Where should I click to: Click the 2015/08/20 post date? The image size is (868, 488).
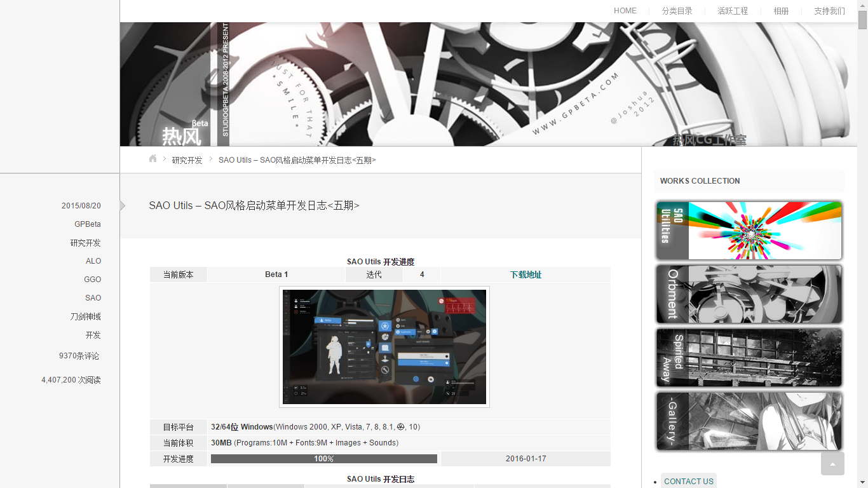pos(81,206)
